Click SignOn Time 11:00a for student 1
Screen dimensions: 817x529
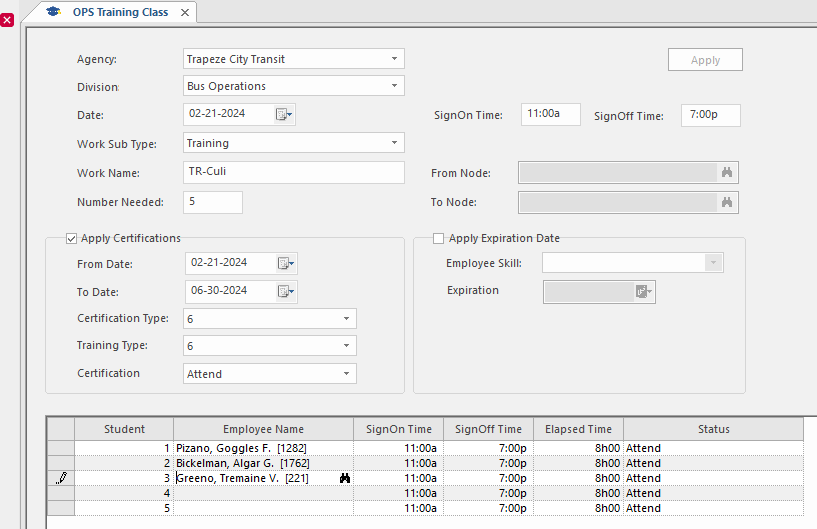pyautogui.click(x=399, y=448)
